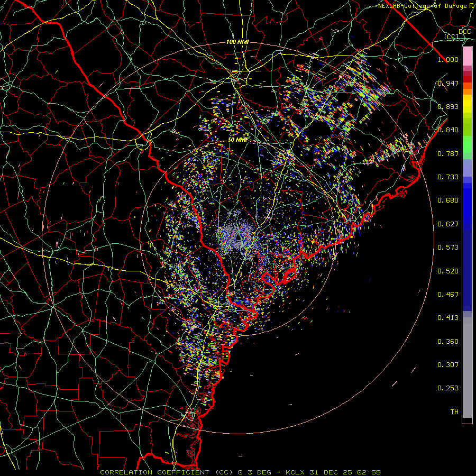Click the bright green color bar segment

(x=467, y=144)
